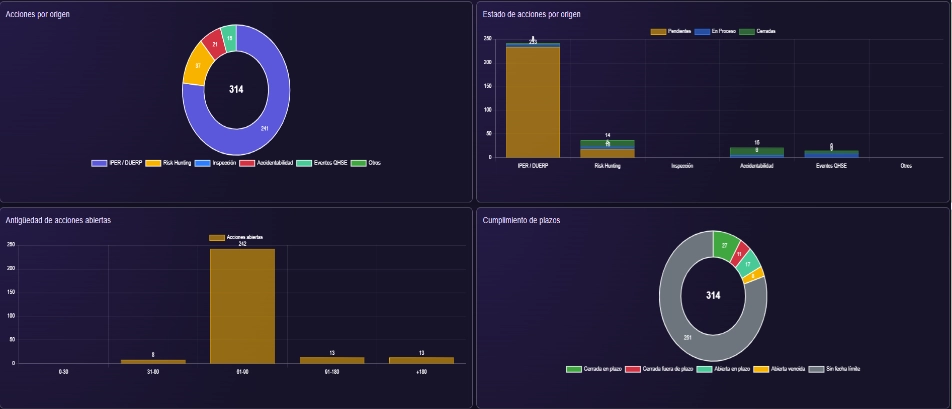Click the +180 x-axis label

[x=421, y=371]
